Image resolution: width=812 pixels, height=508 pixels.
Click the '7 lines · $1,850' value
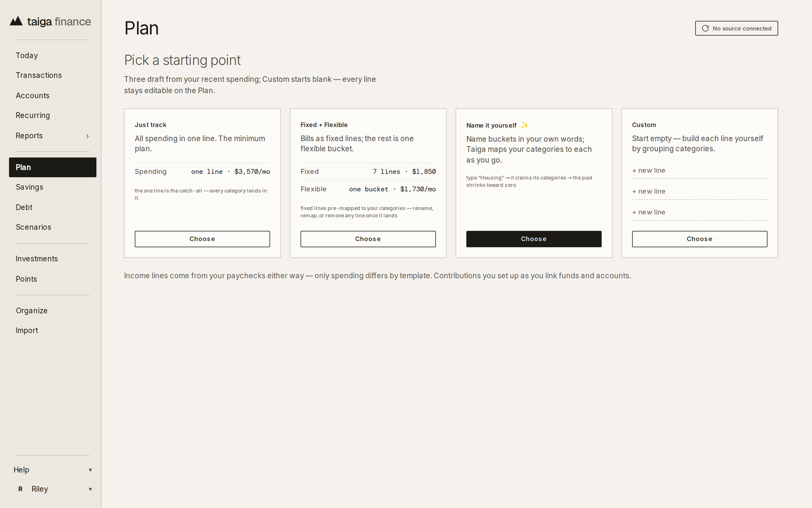pyautogui.click(x=404, y=172)
